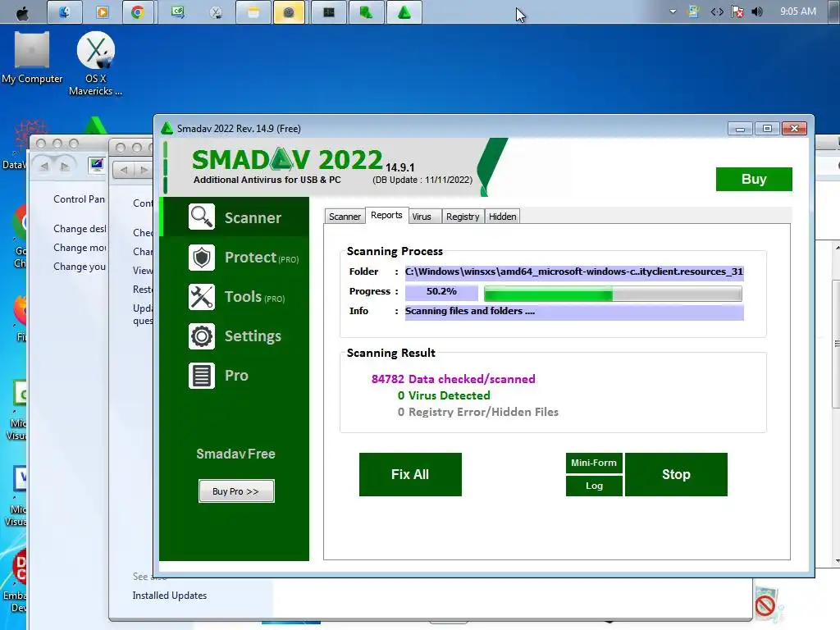The image size is (840, 630).
Task: Click Change mouse pointers link in Control Panel
Action: coord(80,248)
